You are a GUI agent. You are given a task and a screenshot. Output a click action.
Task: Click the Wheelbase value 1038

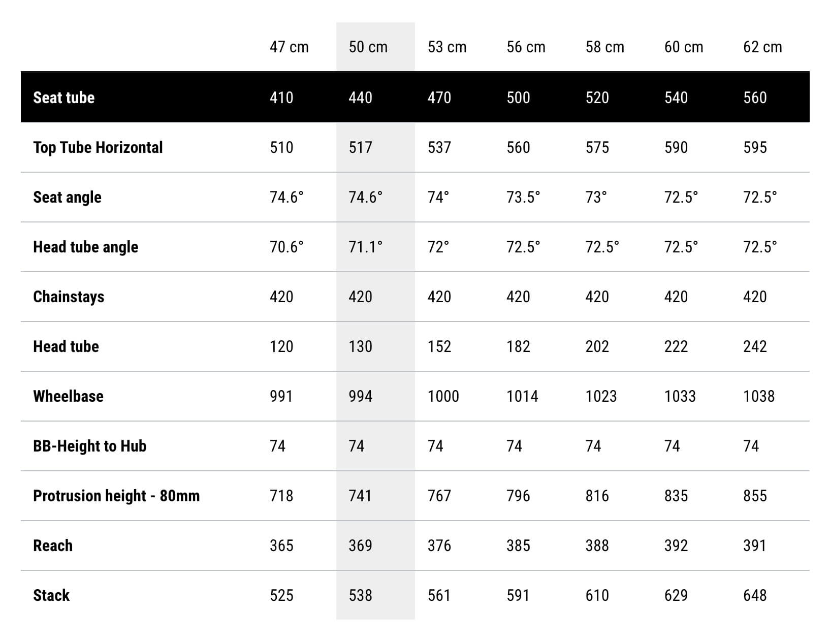pyautogui.click(x=759, y=396)
